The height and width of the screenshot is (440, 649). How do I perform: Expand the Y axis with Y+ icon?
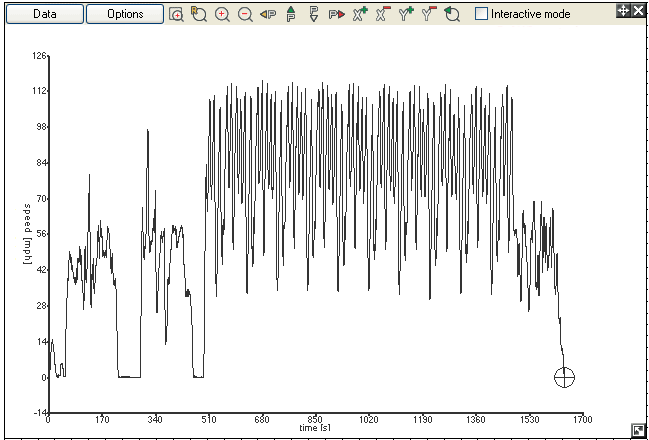tap(405, 15)
